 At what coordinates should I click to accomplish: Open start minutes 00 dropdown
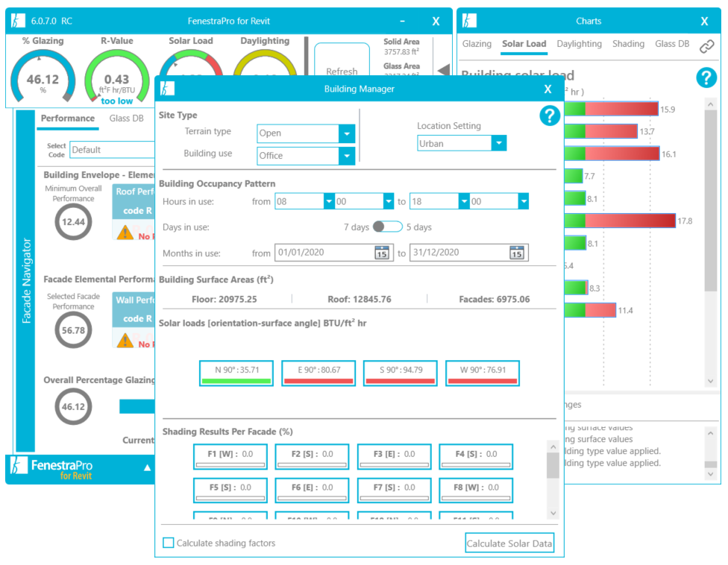tap(388, 201)
